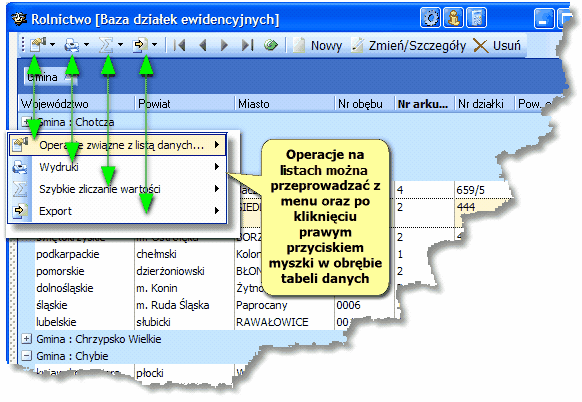582x402 pixels.
Task: Sort by Województwo column header
Action: pos(76,104)
